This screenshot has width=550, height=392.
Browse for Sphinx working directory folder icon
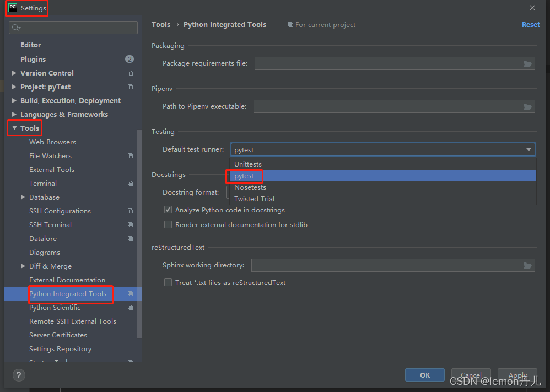point(527,265)
